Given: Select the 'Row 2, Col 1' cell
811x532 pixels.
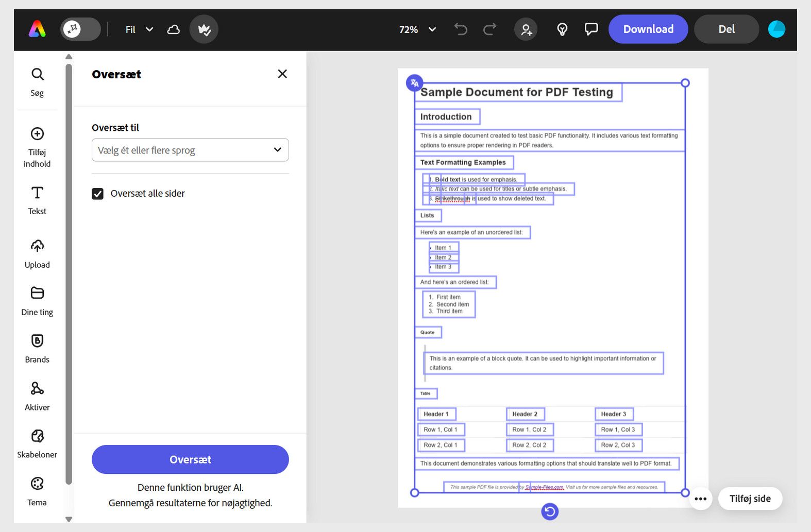Looking at the screenshot, I should point(441,445).
